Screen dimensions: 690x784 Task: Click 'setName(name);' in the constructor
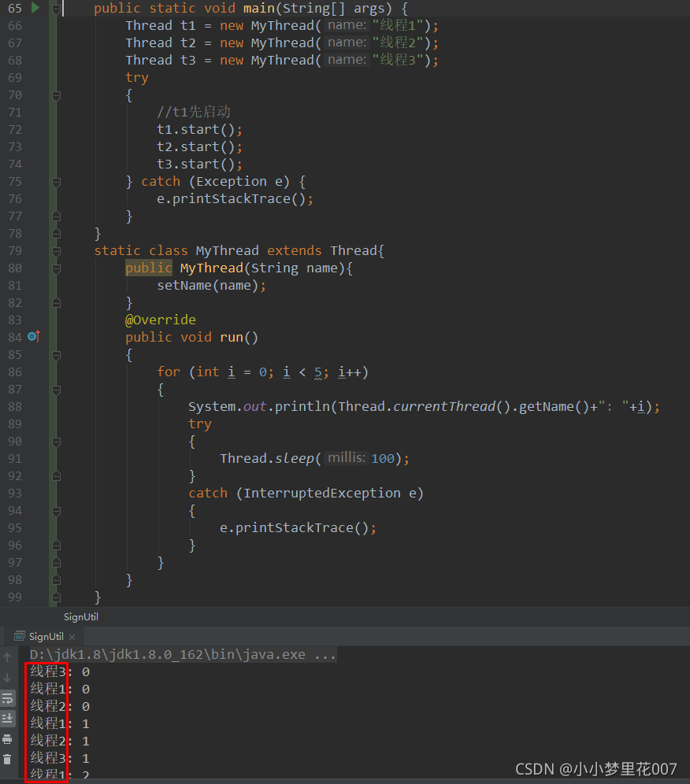(x=212, y=286)
